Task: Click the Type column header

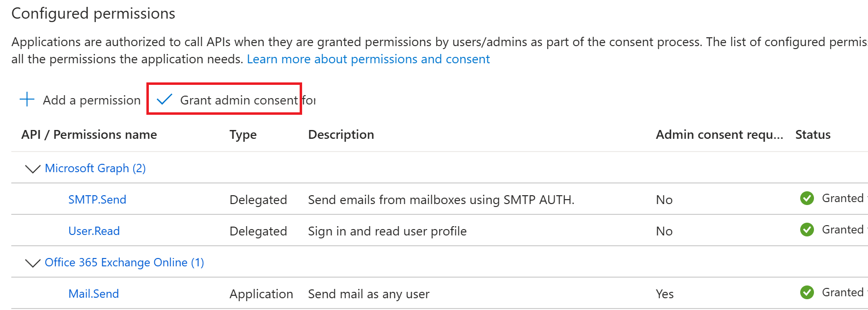Action: click(x=243, y=135)
